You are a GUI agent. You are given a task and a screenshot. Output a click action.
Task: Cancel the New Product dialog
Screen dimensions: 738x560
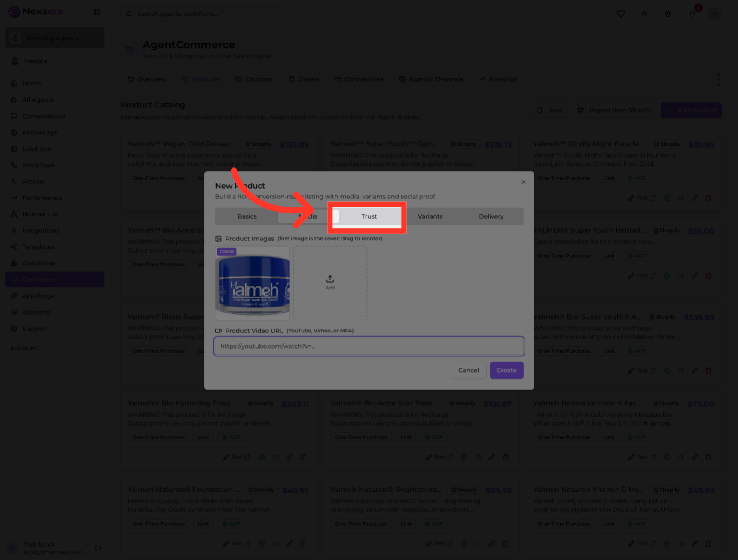(468, 370)
